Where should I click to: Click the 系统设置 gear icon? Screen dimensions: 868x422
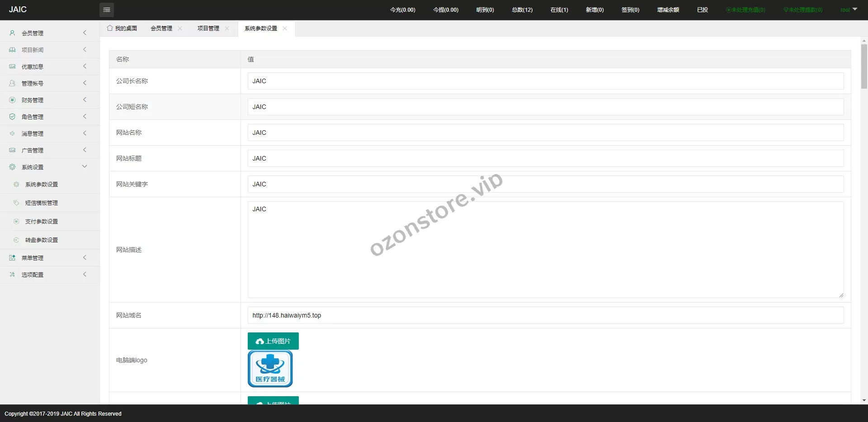click(x=12, y=167)
